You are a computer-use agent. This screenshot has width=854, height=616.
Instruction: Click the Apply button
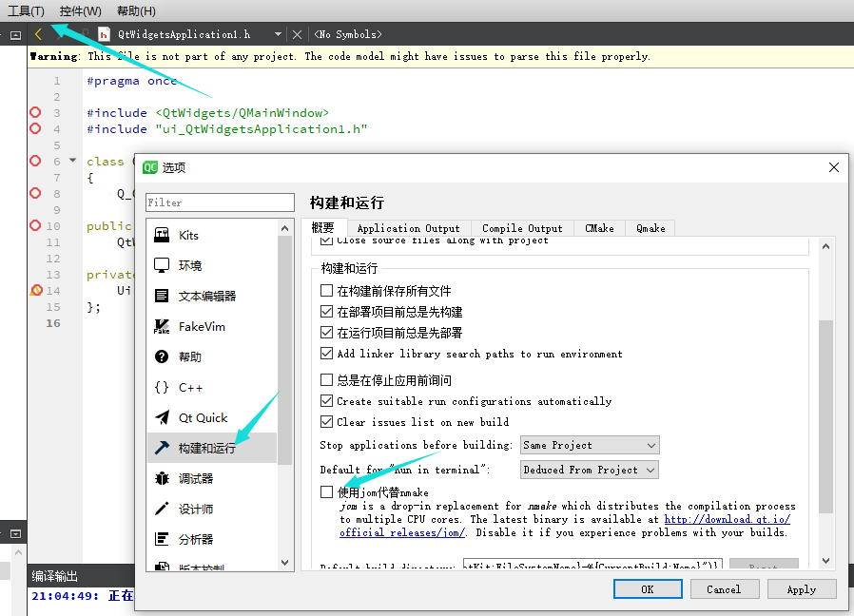point(801,588)
